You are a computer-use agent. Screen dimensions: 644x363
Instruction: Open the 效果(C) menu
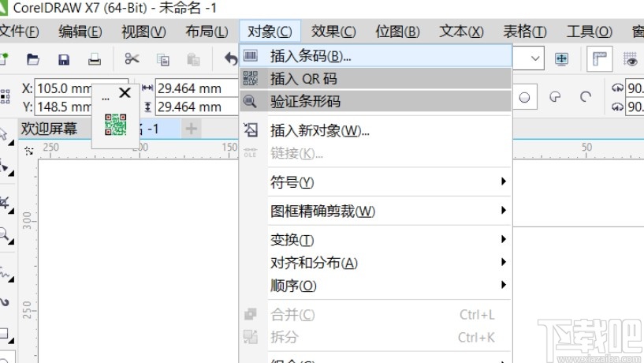click(333, 32)
